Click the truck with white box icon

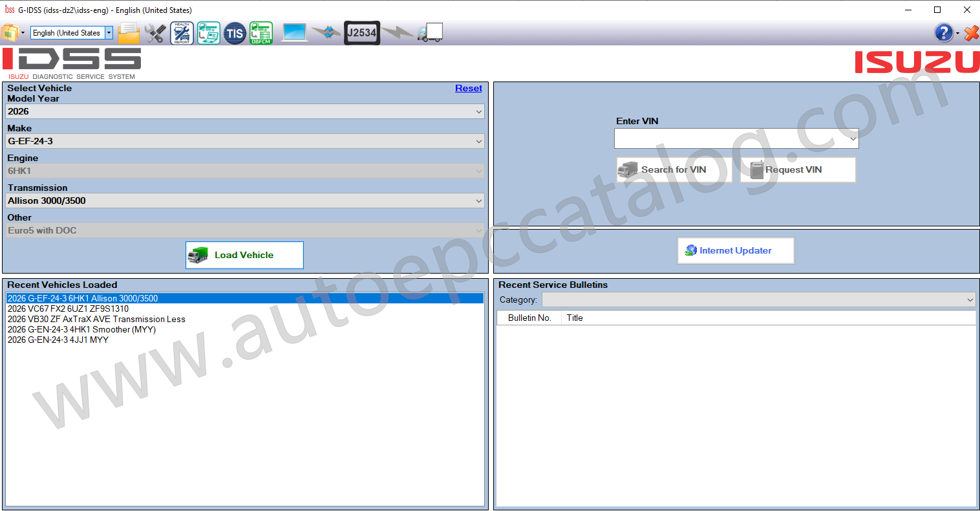click(430, 33)
